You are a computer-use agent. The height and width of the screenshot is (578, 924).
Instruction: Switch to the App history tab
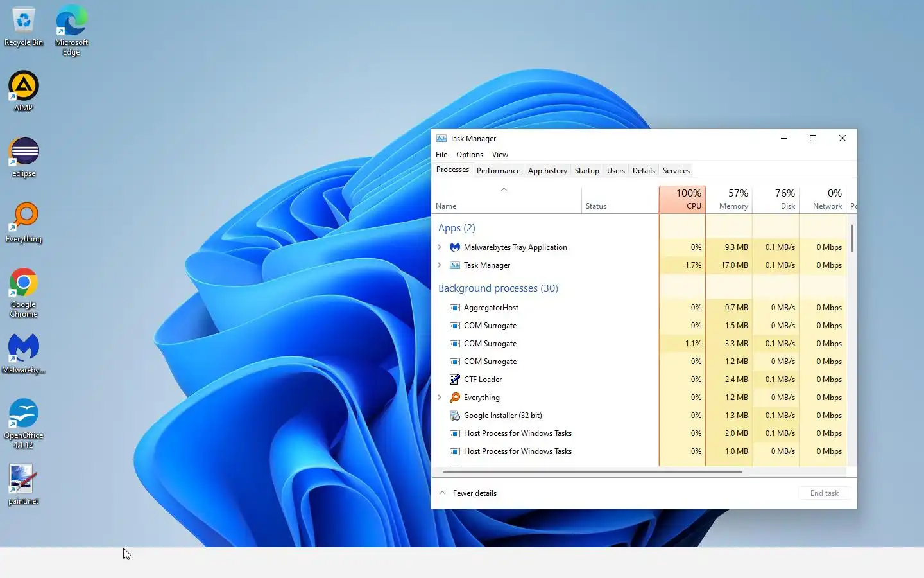[x=547, y=171]
